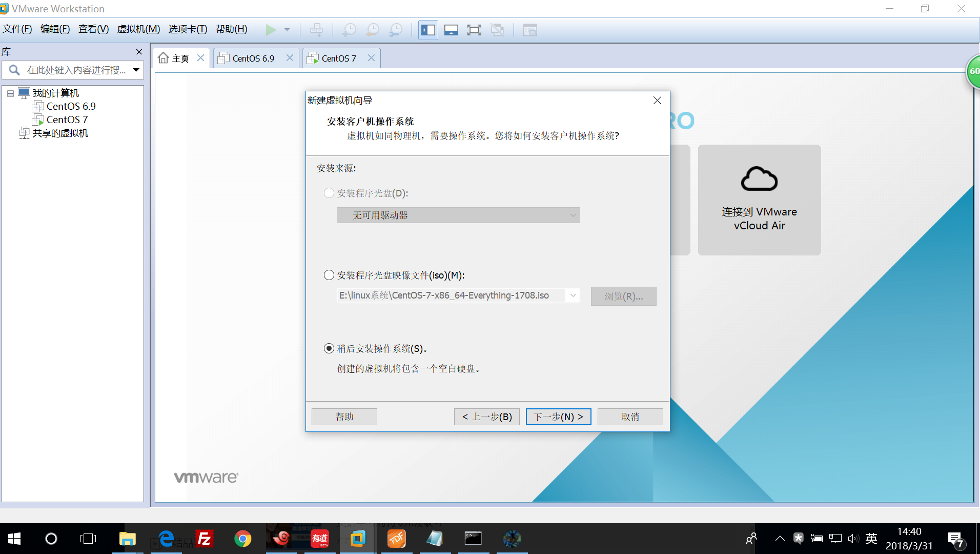This screenshot has height=554, width=980.
Task: Toggle the show library sidebar icon
Action: coord(428,30)
